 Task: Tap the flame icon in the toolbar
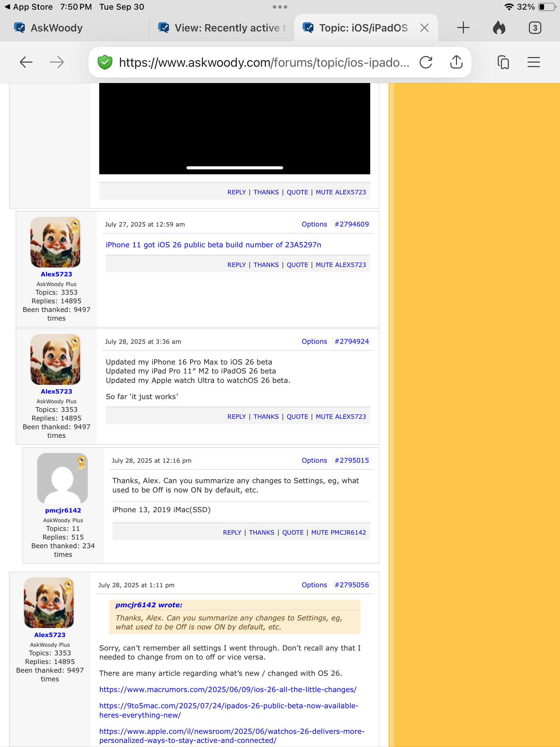[499, 27]
